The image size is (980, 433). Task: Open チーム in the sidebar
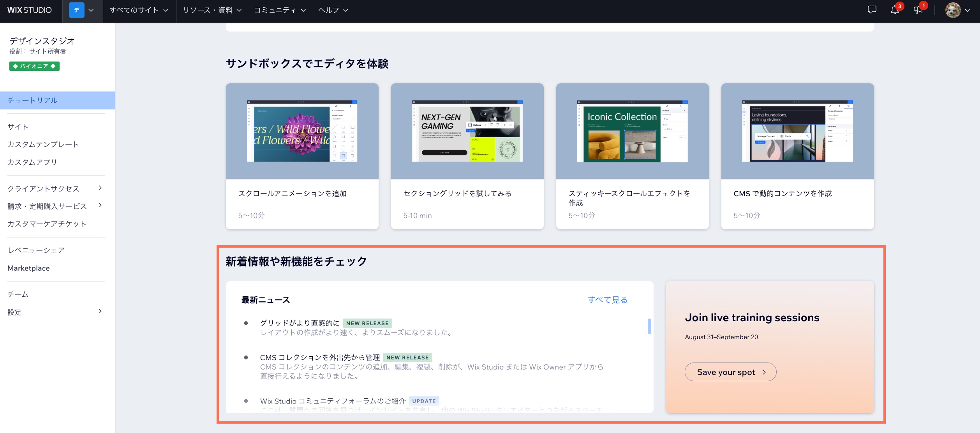coord(18,294)
